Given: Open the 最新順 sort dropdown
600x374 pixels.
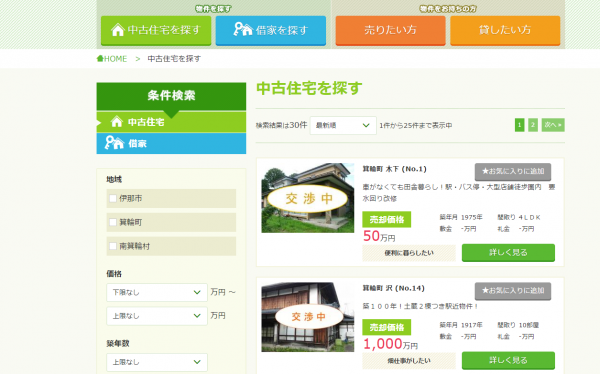Looking at the screenshot, I should click(x=343, y=126).
